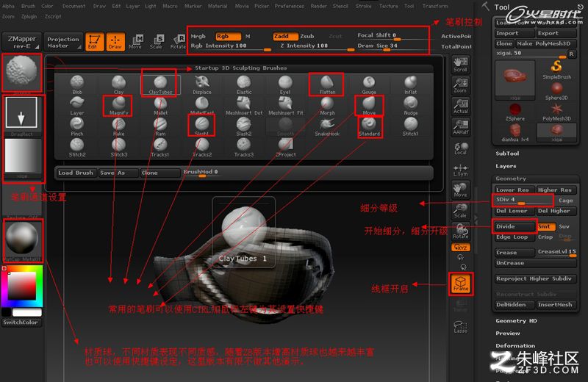
Task: Expand the Preview section
Action: 508,334
